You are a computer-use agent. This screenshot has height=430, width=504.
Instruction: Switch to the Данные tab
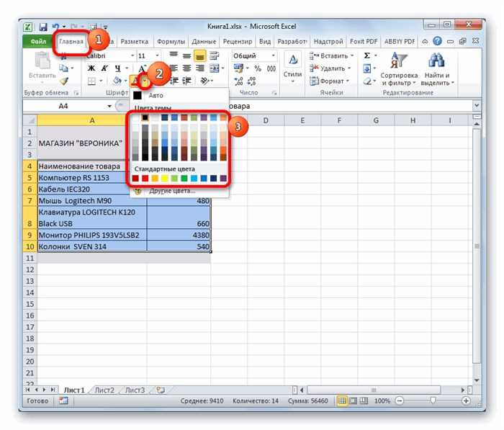[204, 42]
